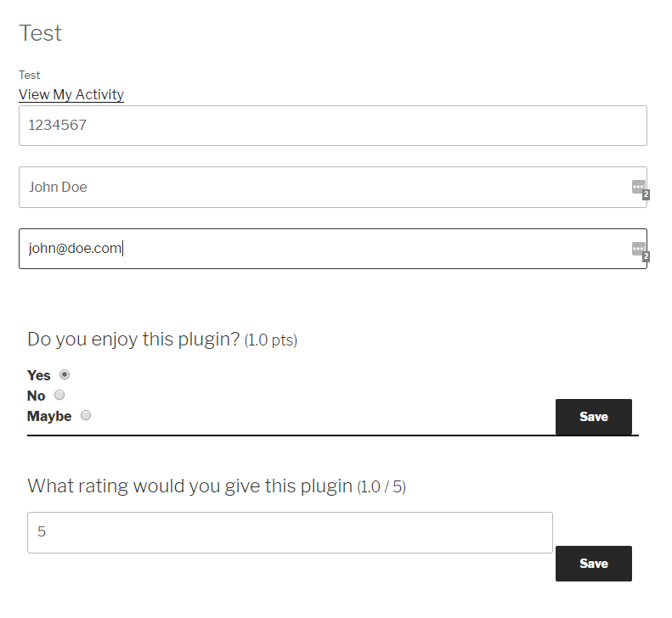Pick the Maybe radio button

pos(86,415)
